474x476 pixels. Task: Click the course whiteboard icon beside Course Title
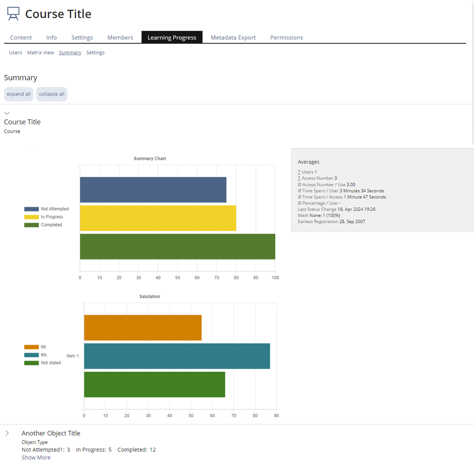pos(13,14)
